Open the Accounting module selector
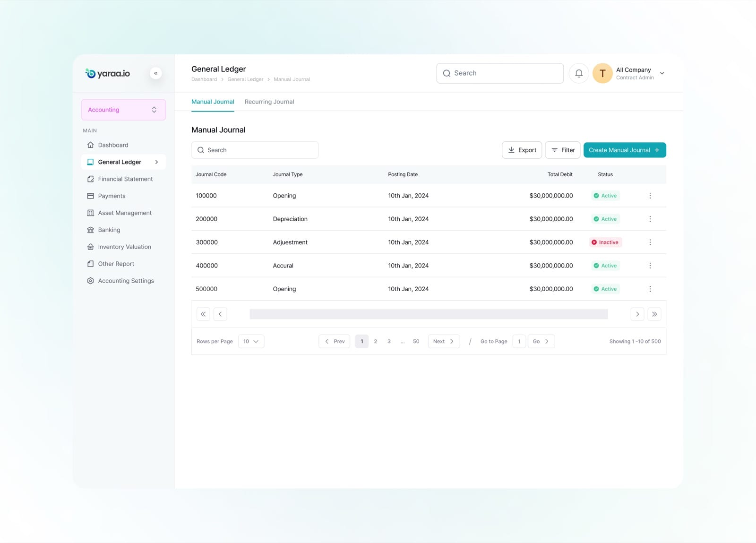756x543 pixels. click(x=123, y=110)
